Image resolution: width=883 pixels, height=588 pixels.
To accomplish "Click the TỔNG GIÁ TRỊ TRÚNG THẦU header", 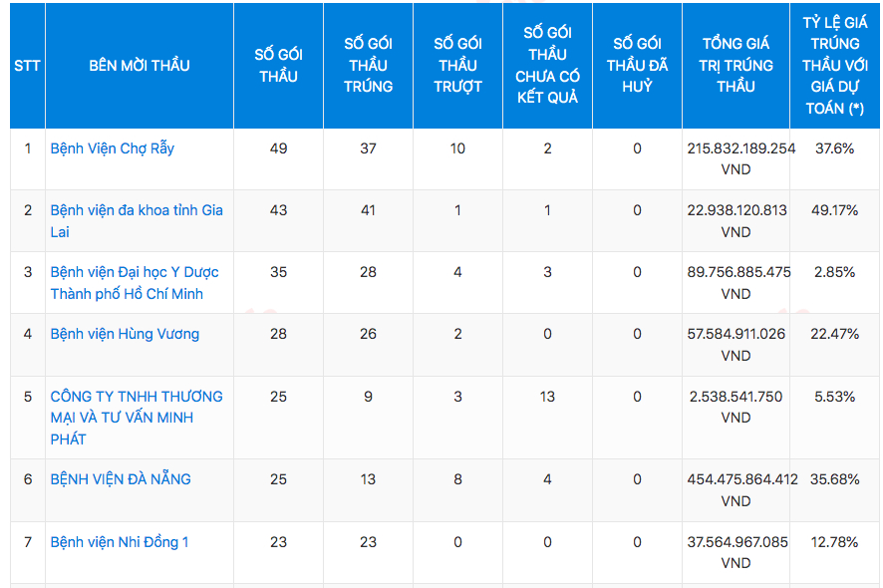I will point(736,66).
